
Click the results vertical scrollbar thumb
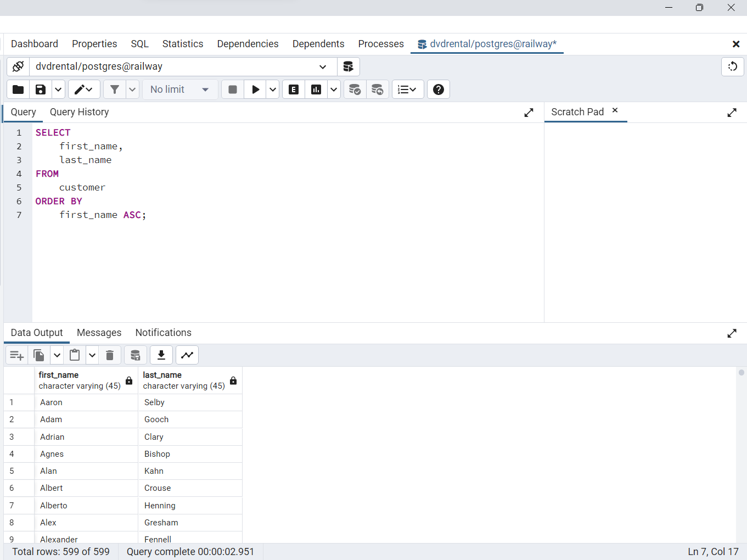pos(741,372)
